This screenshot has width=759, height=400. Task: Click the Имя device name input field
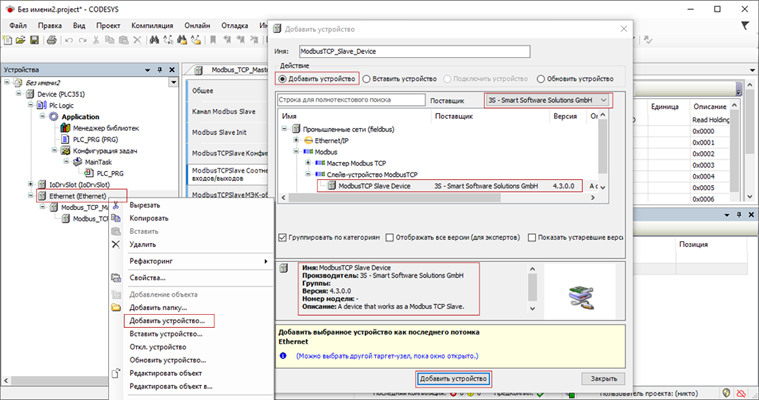pos(414,51)
